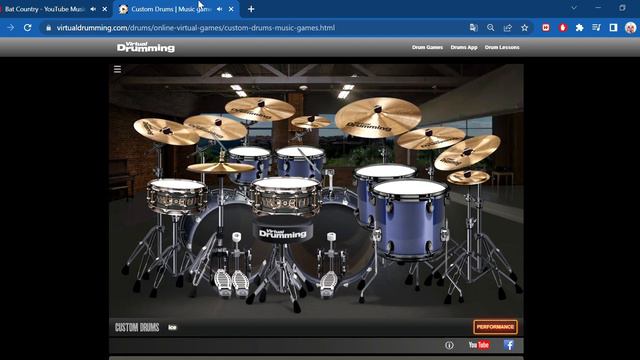Select the Custom Drums browser tab

click(171, 9)
